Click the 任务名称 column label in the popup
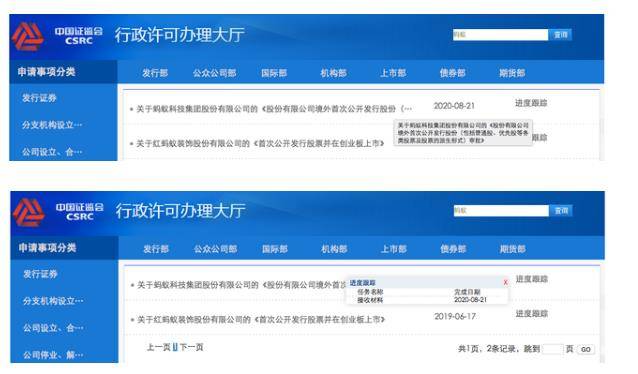 click(370, 292)
